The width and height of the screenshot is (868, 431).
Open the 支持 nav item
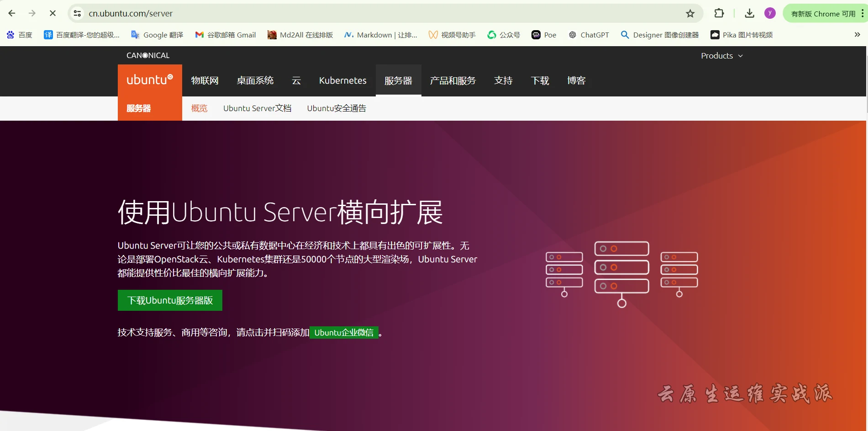point(503,80)
